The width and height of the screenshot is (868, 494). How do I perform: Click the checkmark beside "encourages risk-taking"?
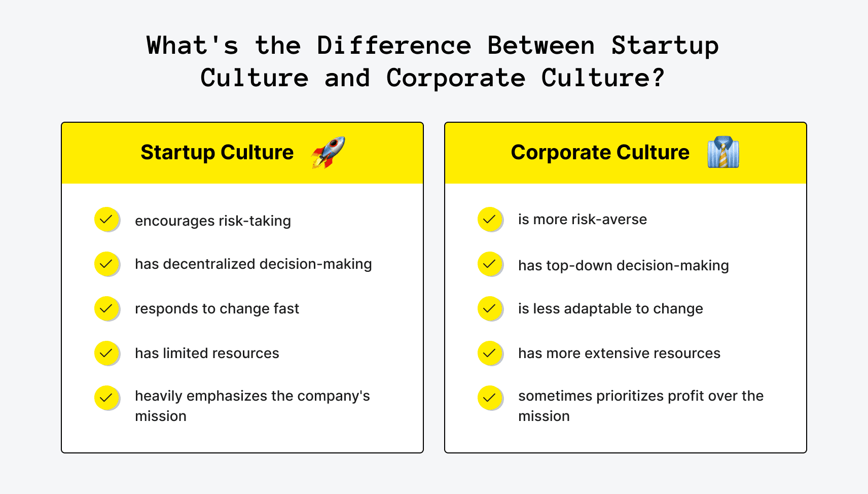point(106,220)
